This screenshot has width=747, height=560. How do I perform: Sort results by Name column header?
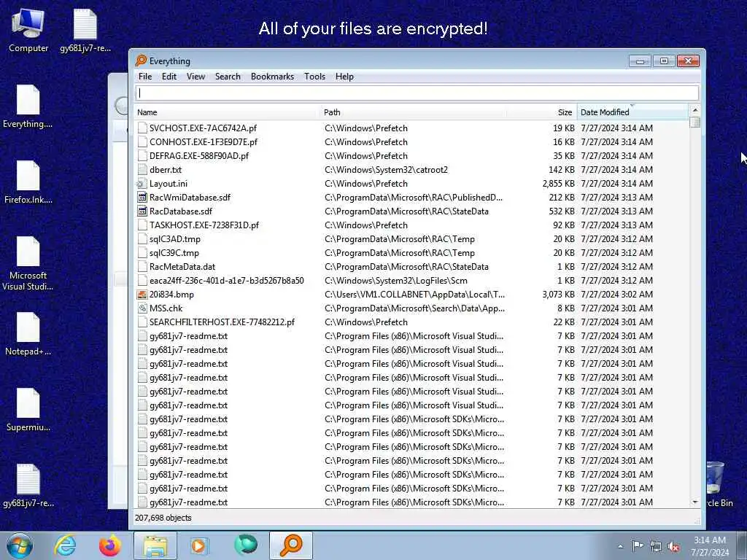228,112
